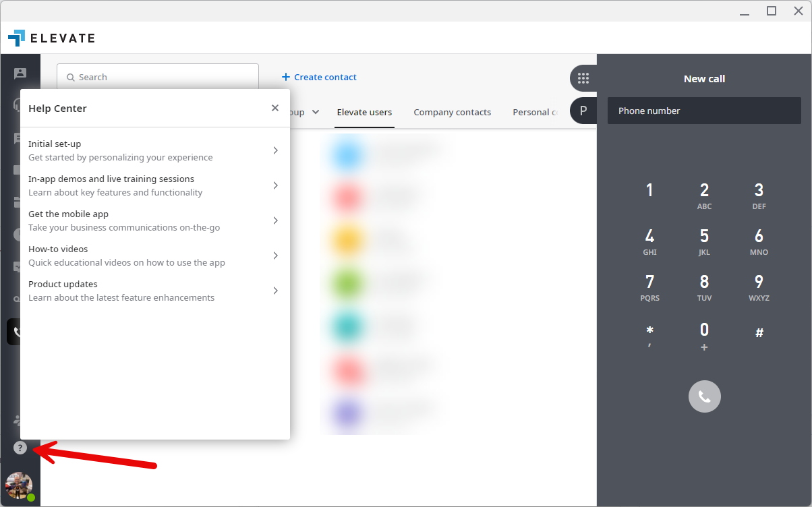Open 'Get the mobile app' help topic
Viewport: 812px width, 507px height.
coord(155,220)
